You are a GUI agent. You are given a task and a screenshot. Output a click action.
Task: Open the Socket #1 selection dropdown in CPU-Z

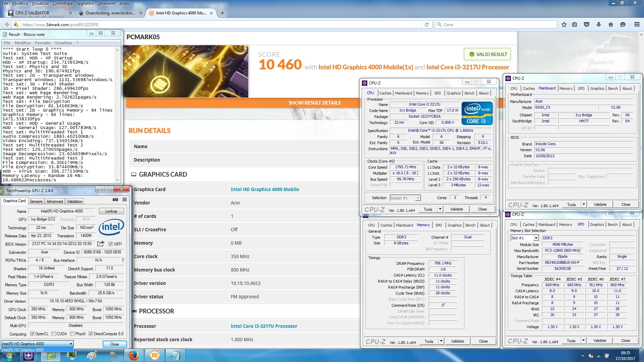[405, 198]
